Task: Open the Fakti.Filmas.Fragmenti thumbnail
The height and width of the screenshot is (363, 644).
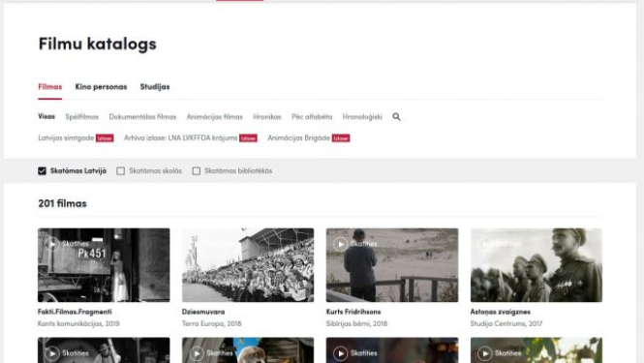Action: tap(104, 265)
